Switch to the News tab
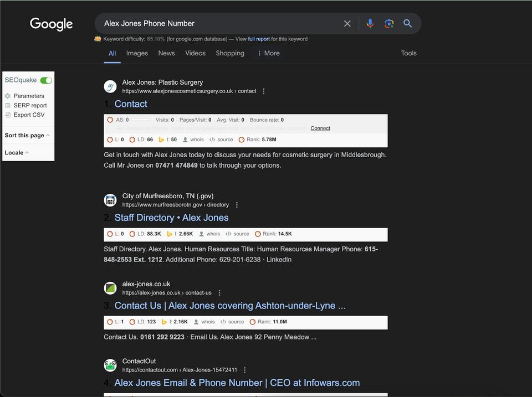 coord(167,53)
